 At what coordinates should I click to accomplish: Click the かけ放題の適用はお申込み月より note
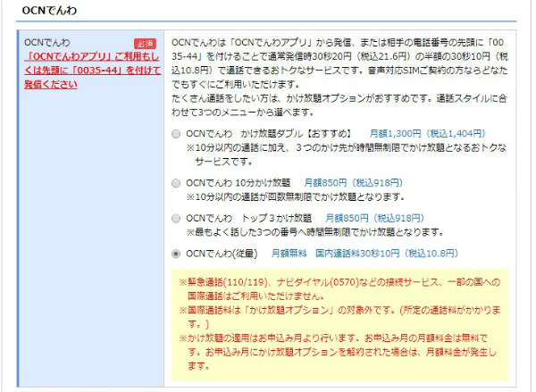click(338, 352)
